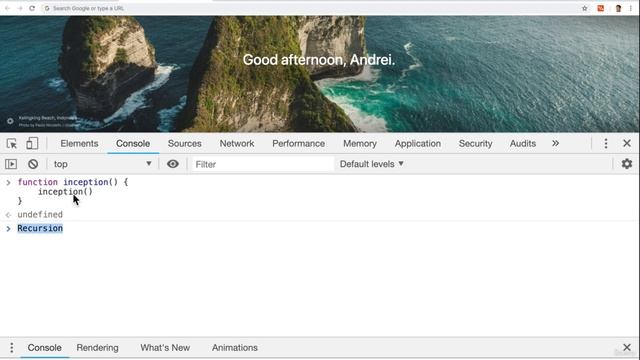Open the user profile avatar

tap(618, 8)
